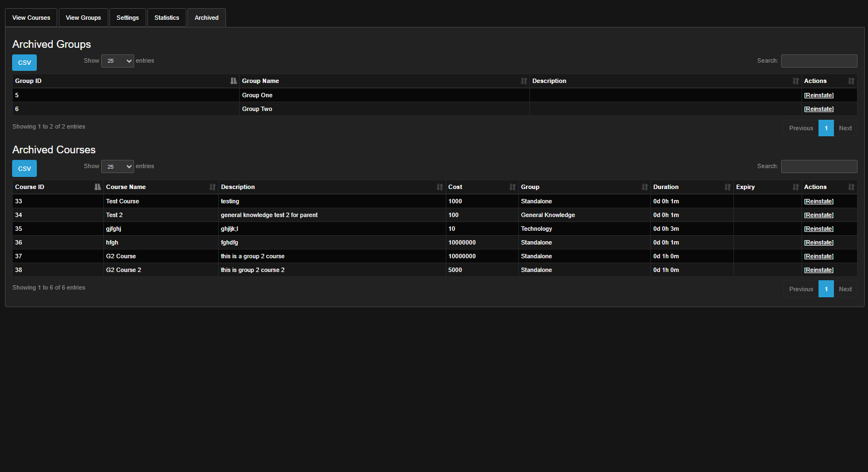Viewport: 868px width, 472px height.
Task: Reinstate the G2 Course 2 entry
Action: [x=819, y=270]
